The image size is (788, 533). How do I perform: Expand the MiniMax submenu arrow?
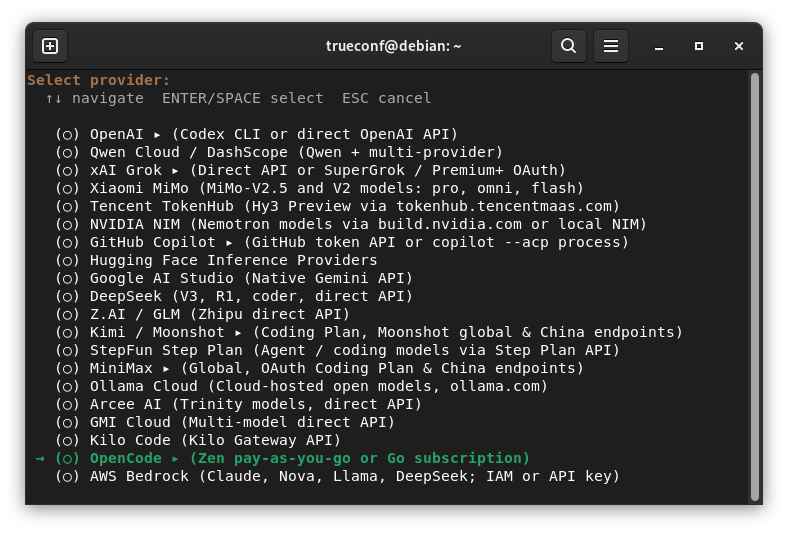tap(166, 369)
